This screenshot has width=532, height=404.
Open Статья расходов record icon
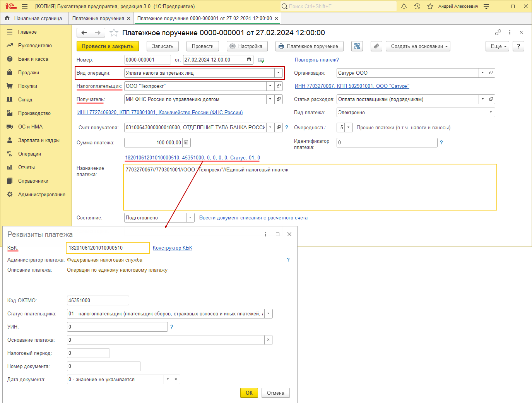(491, 99)
